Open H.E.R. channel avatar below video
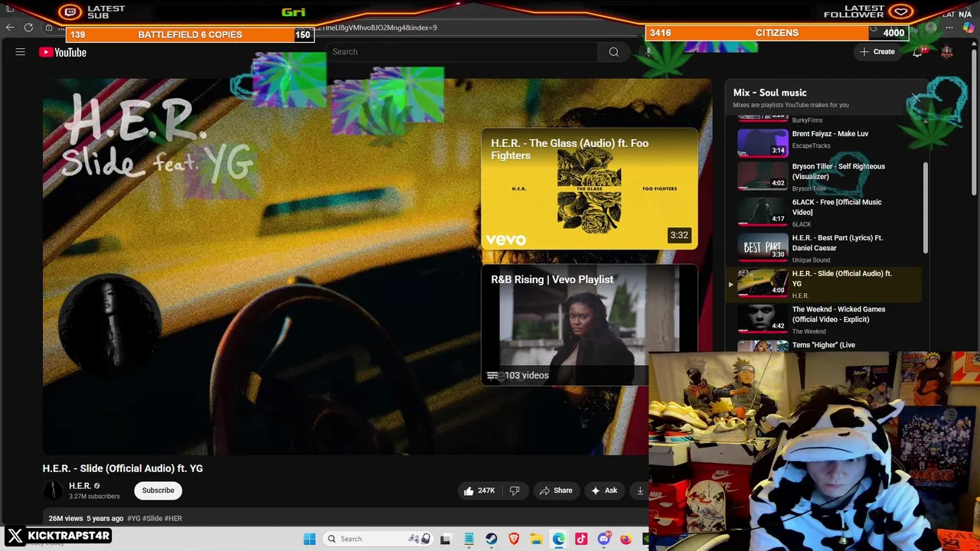 click(x=53, y=491)
